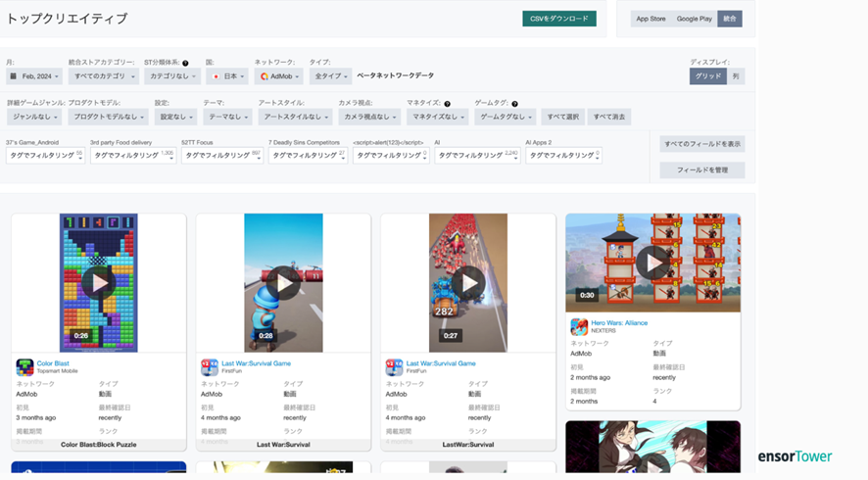Click the フィールドを管理 button

tap(701, 170)
